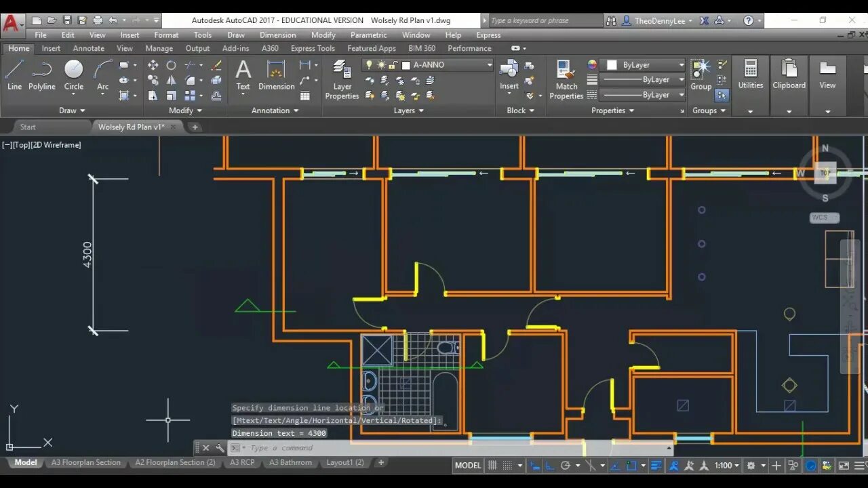Select the Polyline tool
This screenshot has height=488, width=868.
pos(42,75)
